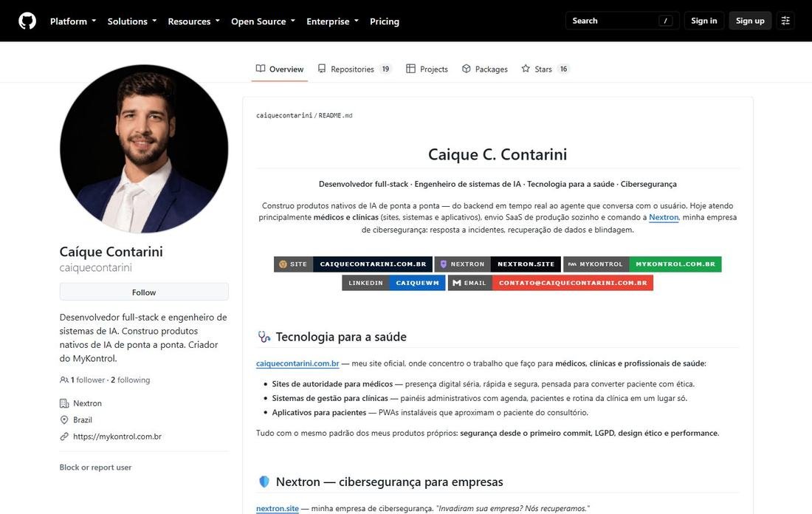The width and height of the screenshot is (812, 514).
Task: Click the stethoscope icon in Tecnologia heading
Action: pyautogui.click(x=264, y=337)
